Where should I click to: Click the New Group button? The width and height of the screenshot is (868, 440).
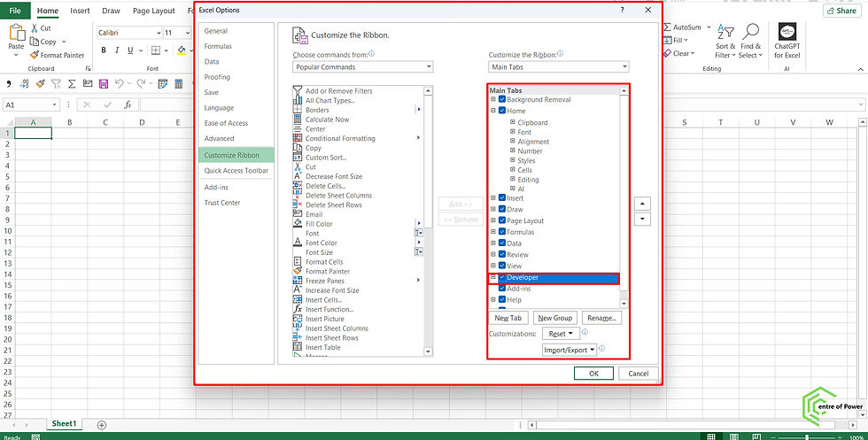(554, 318)
